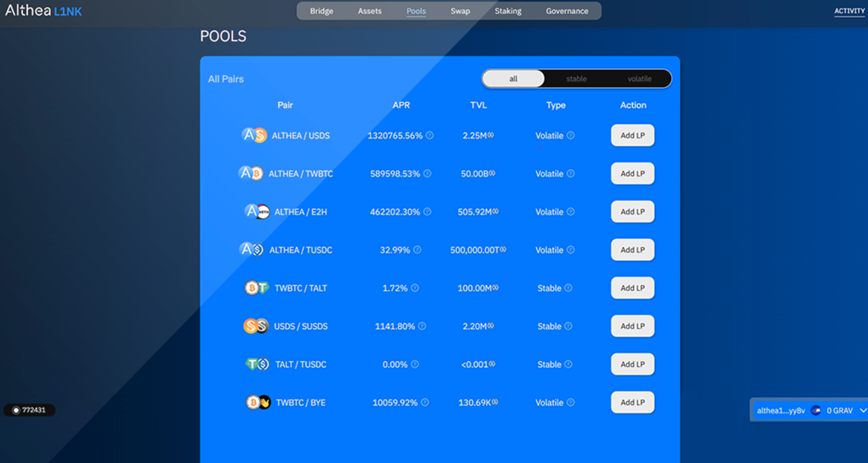868x463 pixels.
Task: Click APR info icon next to 1.72%
Action: tap(415, 288)
